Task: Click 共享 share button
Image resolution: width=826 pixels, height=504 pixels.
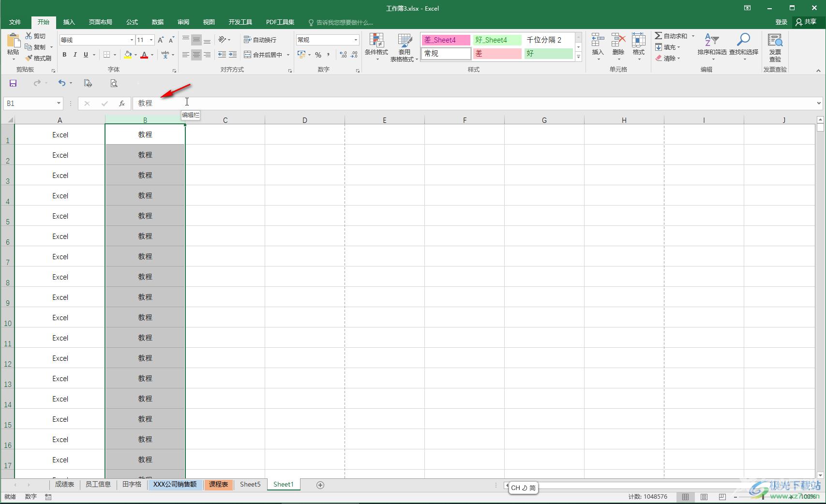Action: (x=806, y=22)
